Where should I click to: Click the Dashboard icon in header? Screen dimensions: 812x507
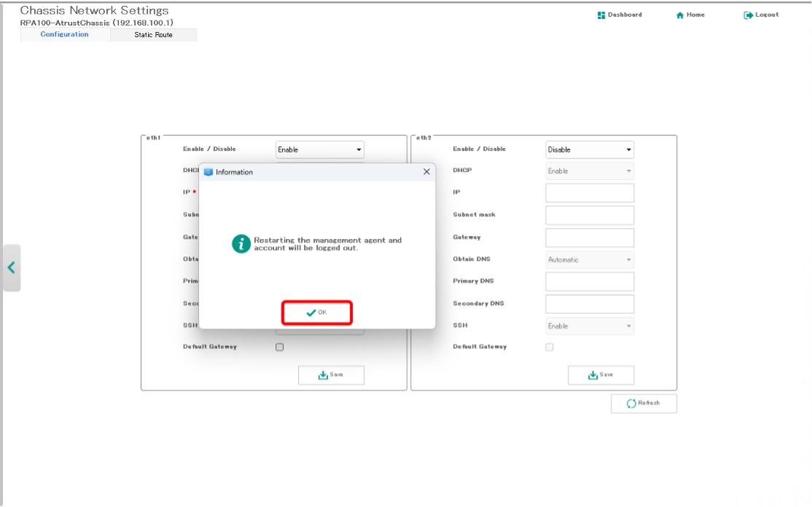point(601,15)
